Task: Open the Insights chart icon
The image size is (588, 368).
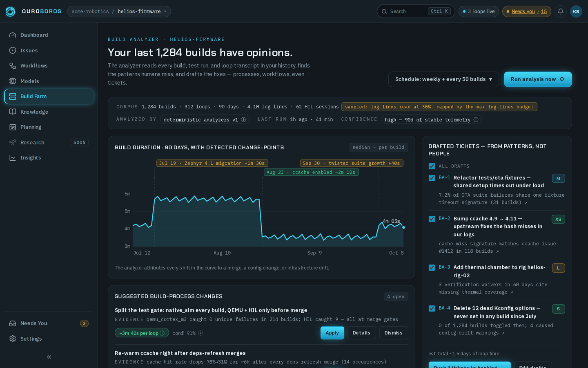Action: tap(13, 158)
